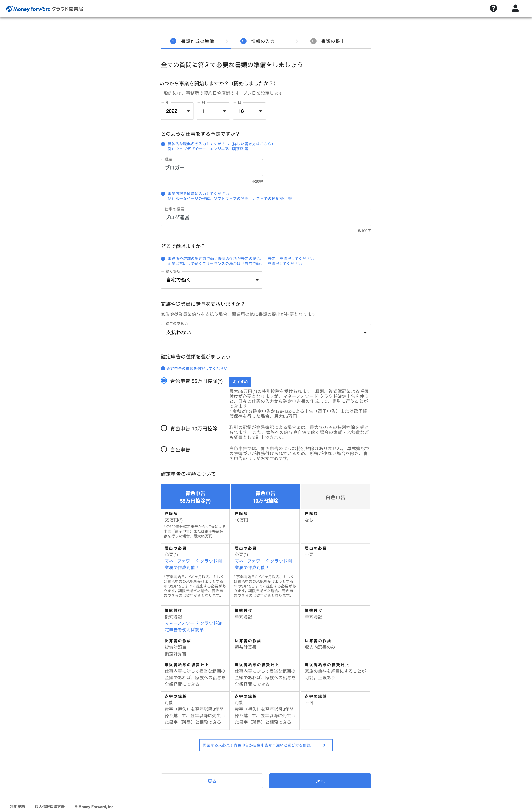The height and width of the screenshot is (812, 532).
Task: Open the 年 dropdown showing 2022
Action: pos(177,111)
